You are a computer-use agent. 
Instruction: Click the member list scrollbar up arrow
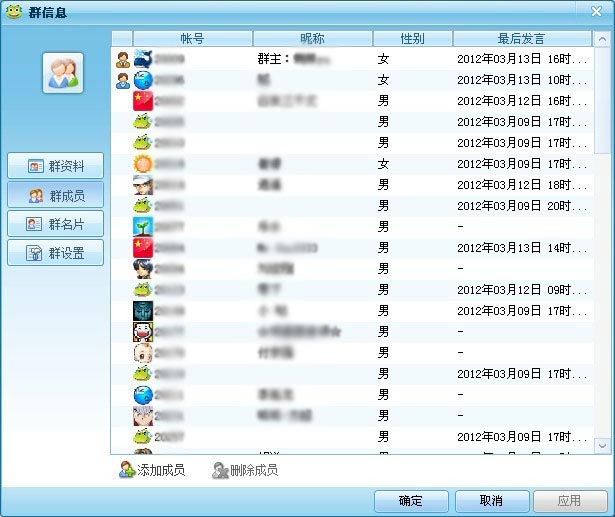click(x=602, y=38)
